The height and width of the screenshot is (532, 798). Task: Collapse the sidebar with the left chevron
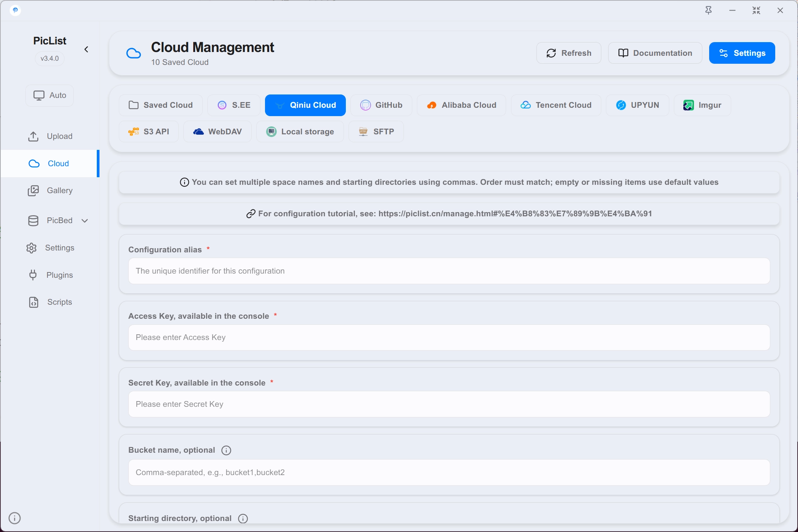(86, 49)
